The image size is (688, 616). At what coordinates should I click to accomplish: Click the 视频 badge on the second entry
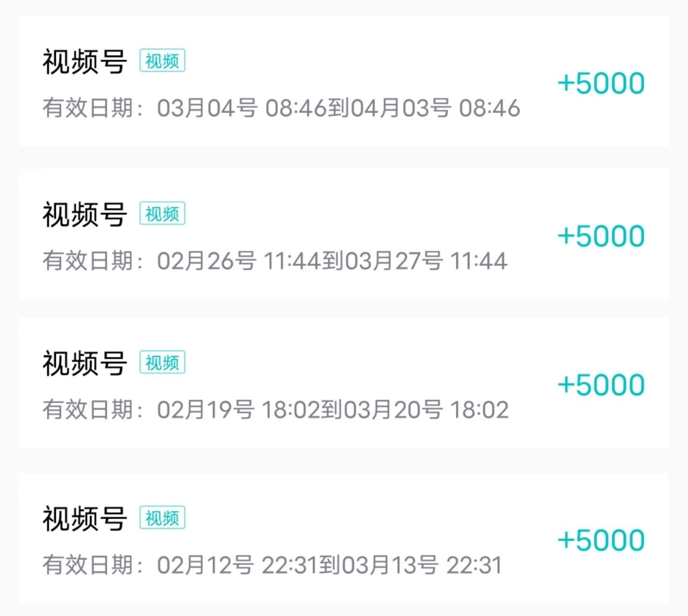pyautogui.click(x=162, y=213)
